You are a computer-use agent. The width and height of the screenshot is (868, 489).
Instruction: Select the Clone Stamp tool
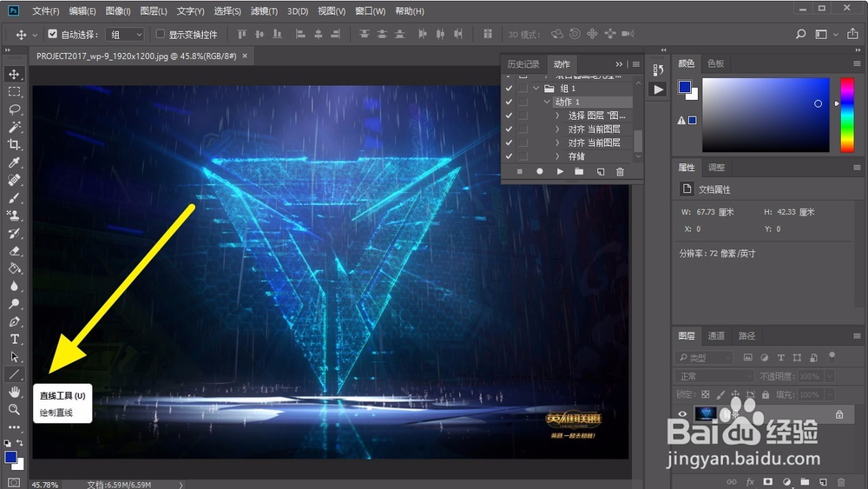pos(15,215)
